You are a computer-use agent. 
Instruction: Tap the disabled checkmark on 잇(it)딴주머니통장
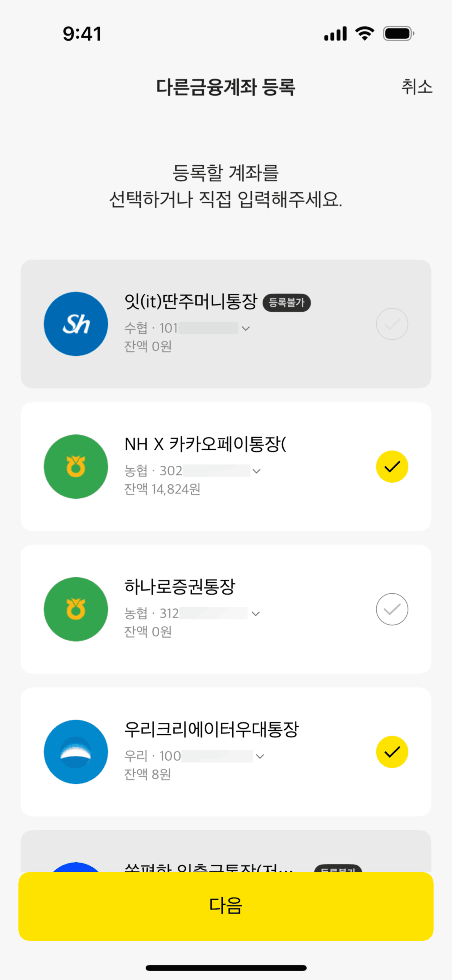coord(392,324)
